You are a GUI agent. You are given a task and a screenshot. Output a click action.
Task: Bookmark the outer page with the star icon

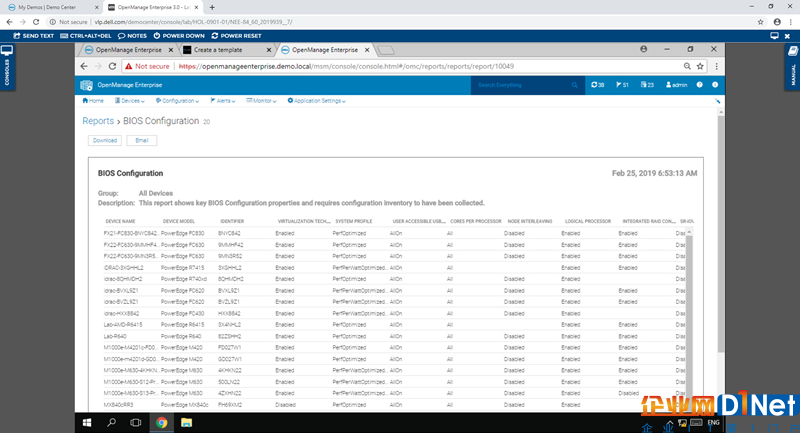(x=760, y=22)
